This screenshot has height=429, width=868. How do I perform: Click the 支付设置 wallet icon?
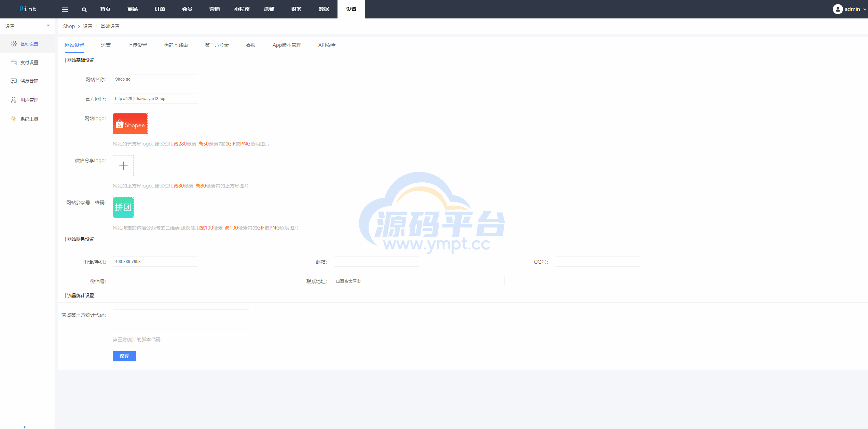(x=14, y=63)
